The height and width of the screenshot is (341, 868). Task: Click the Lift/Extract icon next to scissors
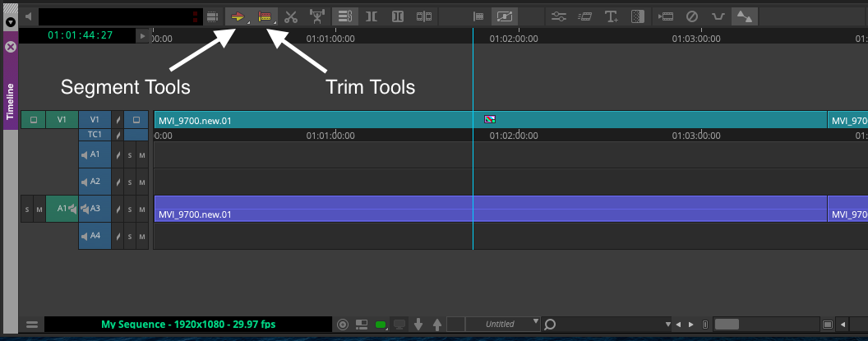317,16
